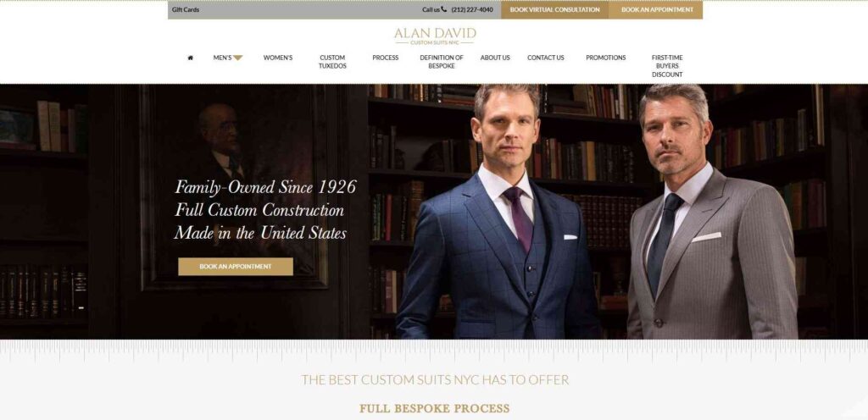
Task: Click the two men in suits image
Action: [595, 212]
